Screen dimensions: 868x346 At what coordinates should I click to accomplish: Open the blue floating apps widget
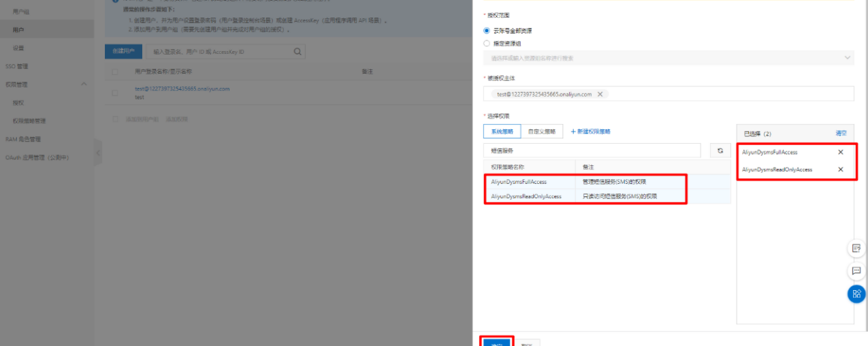(856, 294)
